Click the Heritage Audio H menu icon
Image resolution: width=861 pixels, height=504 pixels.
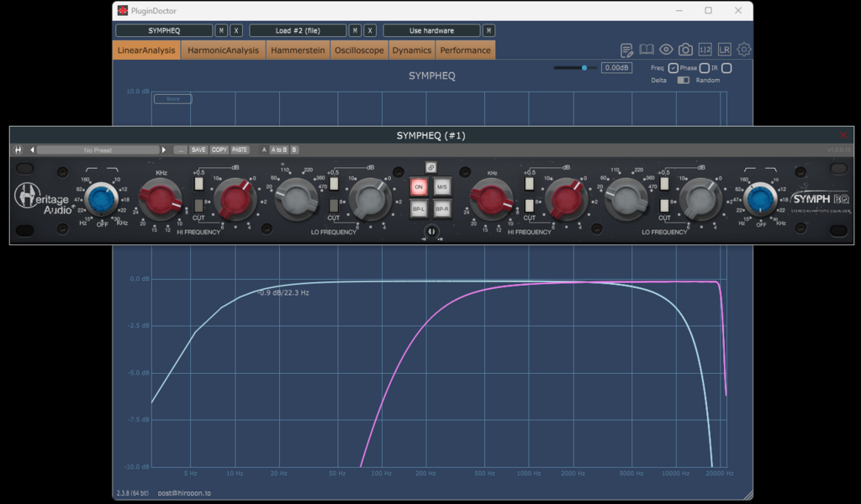point(18,150)
